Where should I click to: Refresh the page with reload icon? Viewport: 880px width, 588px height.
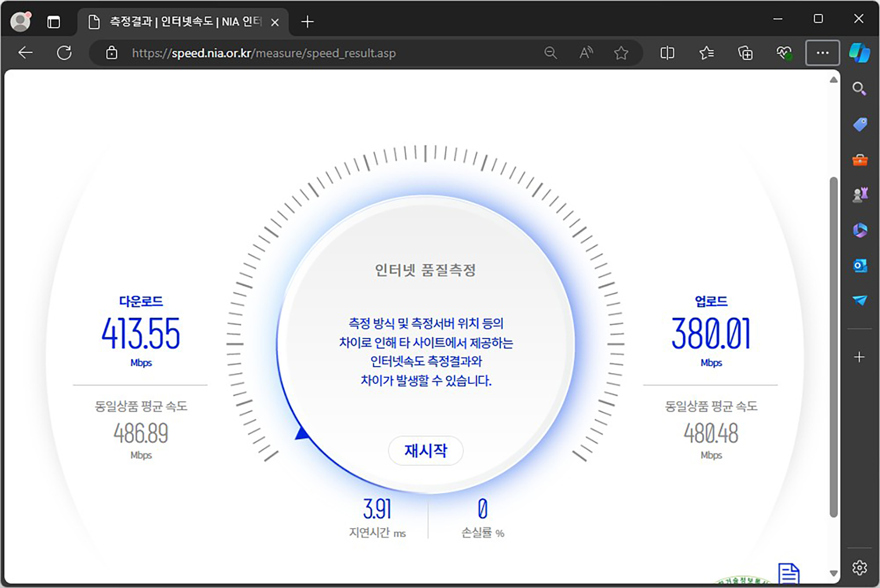click(64, 53)
